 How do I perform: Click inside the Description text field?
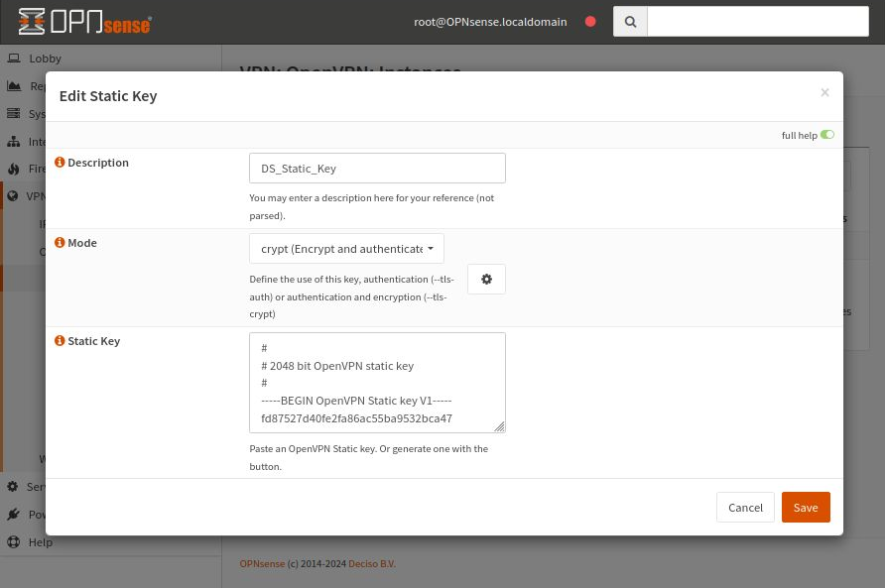point(377,168)
